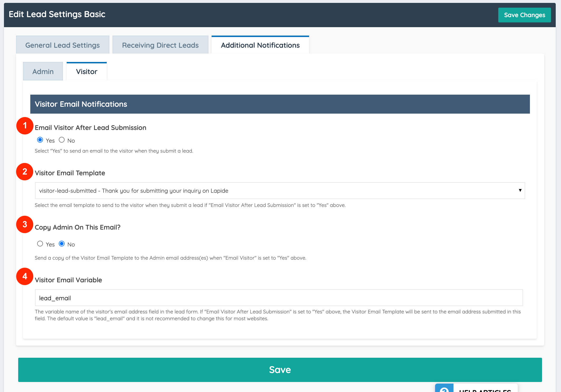Select Yes for Copy Admin On This Email

coord(40,244)
